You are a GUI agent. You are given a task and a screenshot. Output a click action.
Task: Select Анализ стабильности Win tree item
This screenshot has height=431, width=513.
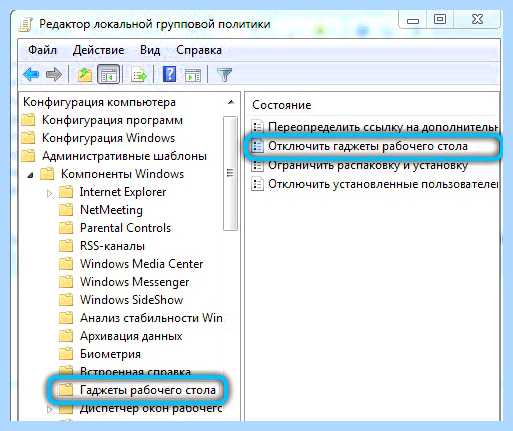151,318
